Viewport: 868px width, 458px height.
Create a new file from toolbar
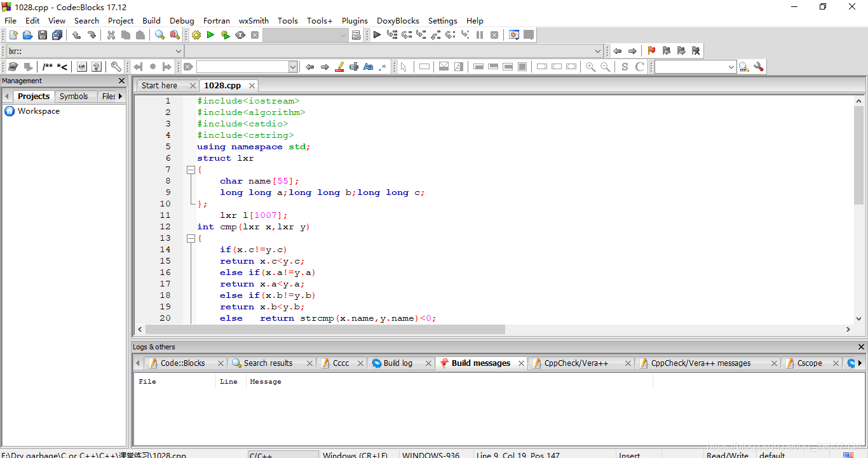point(13,35)
